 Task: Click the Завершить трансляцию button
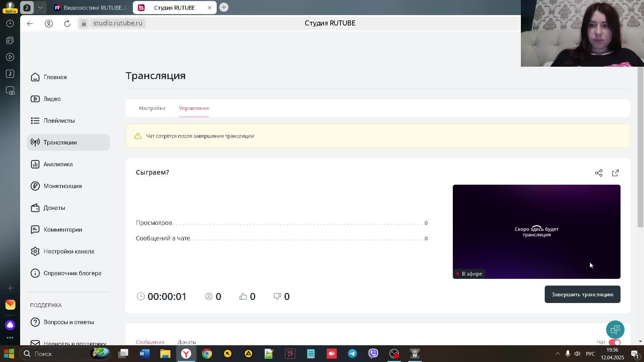point(582,294)
